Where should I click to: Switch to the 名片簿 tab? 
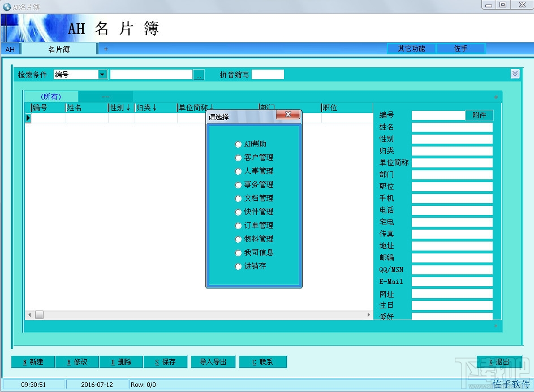[x=59, y=49]
